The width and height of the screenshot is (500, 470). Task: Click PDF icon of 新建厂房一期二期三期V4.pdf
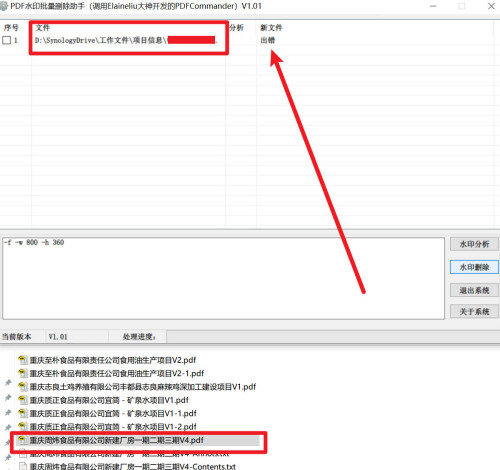23,440
